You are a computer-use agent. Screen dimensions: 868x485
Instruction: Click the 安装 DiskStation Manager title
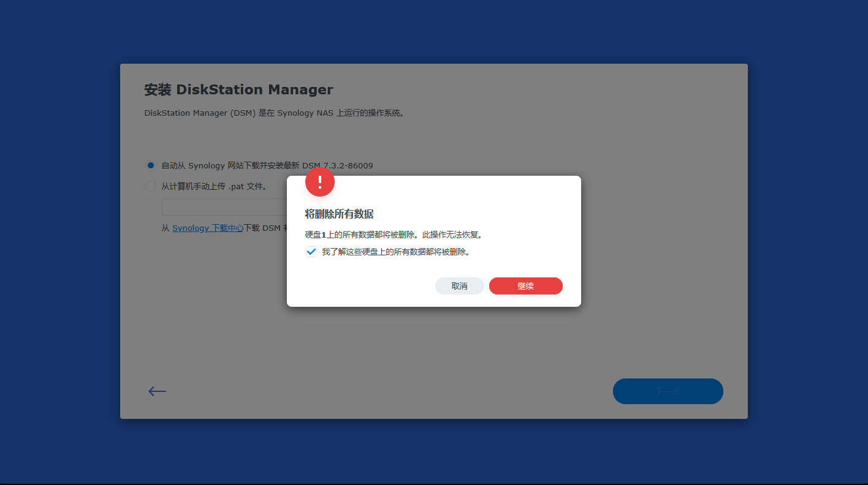238,89
